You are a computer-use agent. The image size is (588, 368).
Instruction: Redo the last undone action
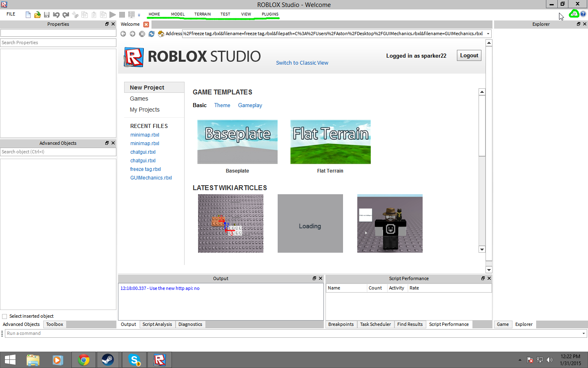(65, 15)
